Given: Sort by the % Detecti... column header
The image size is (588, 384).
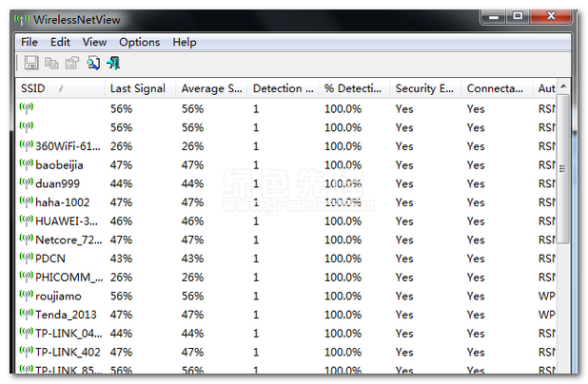Looking at the screenshot, I should [354, 88].
